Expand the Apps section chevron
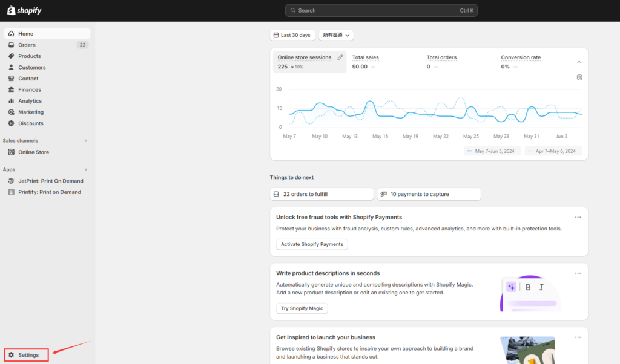The image size is (620, 364). pyautogui.click(x=85, y=169)
